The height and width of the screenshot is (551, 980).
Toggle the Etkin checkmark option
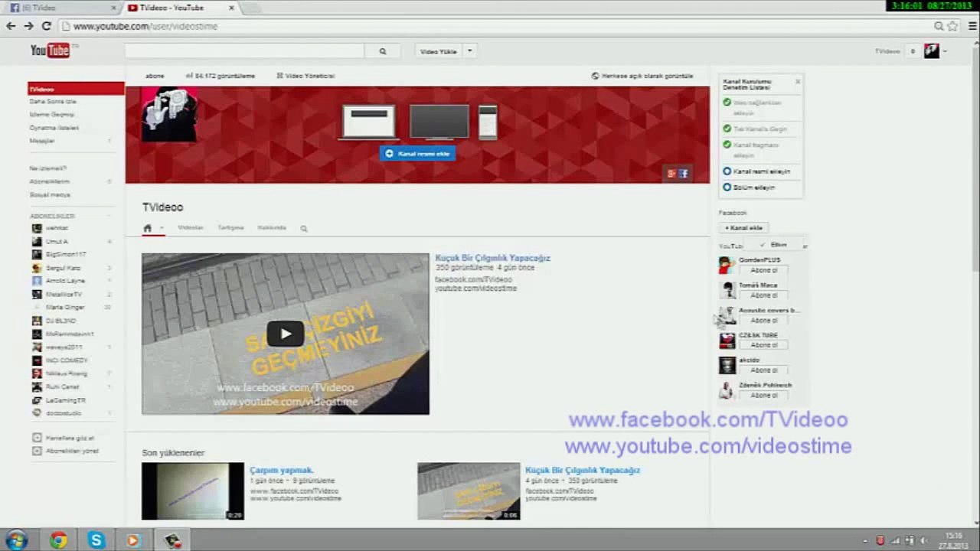773,245
